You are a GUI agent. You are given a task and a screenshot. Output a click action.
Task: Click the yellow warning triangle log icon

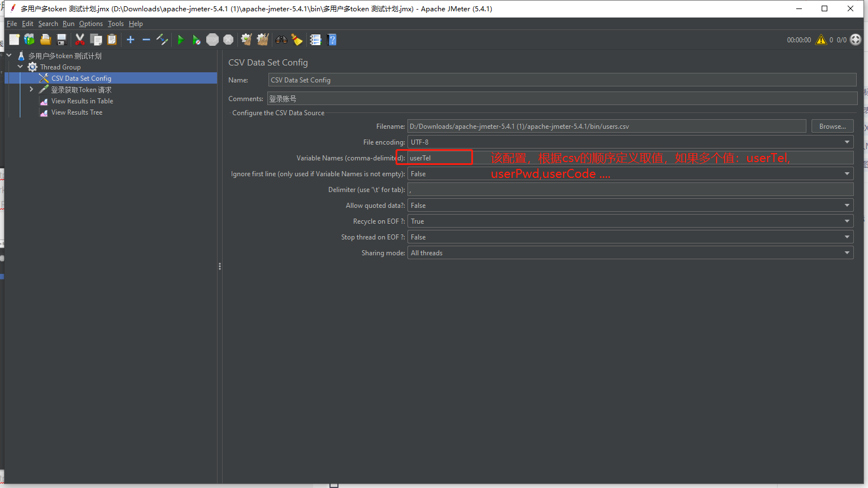point(821,40)
